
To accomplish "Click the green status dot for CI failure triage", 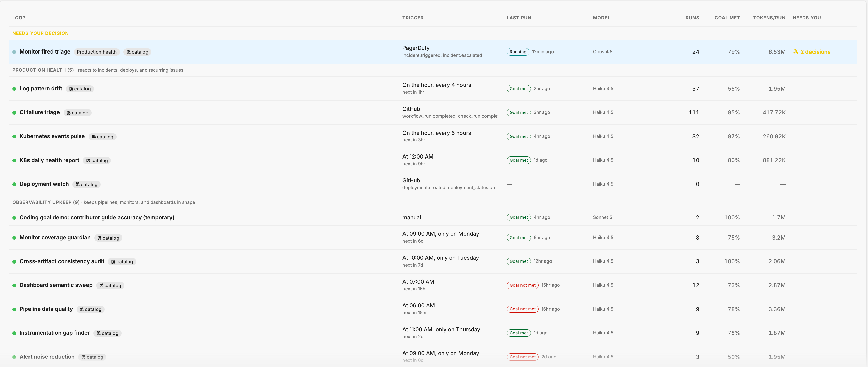I will coord(14,113).
